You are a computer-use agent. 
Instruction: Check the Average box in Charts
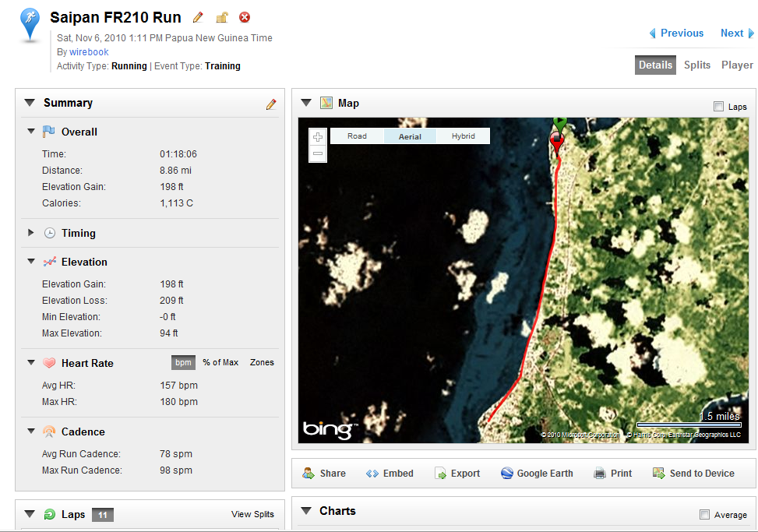coord(704,515)
